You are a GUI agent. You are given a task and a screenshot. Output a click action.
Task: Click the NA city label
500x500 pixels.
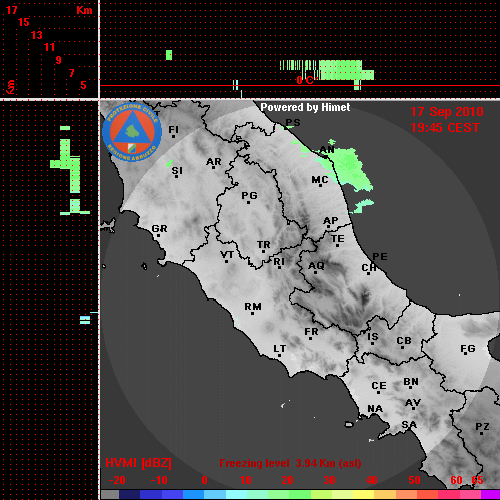375,409
